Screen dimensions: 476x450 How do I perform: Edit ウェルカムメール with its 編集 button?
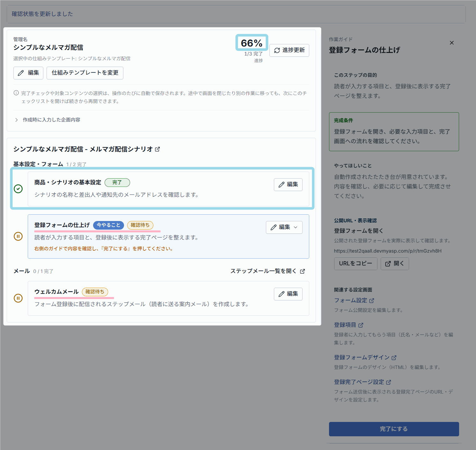tap(288, 294)
